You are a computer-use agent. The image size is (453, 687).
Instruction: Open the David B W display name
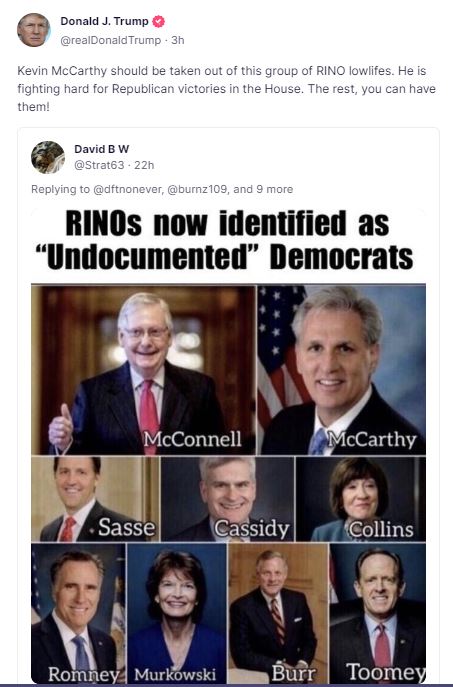point(102,149)
